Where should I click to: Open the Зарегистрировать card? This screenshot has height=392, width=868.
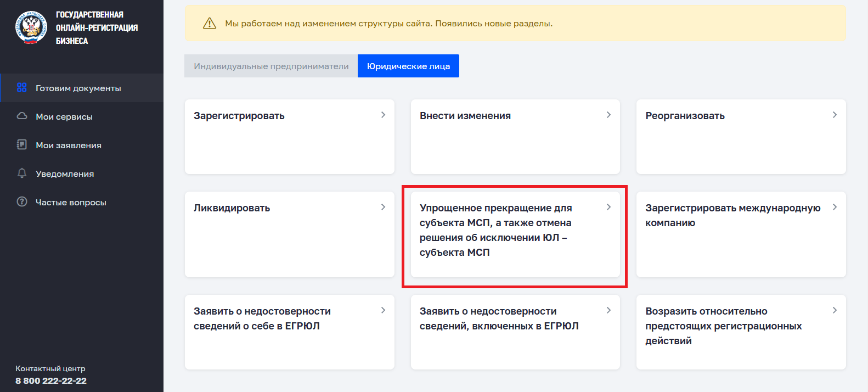coord(290,137)
